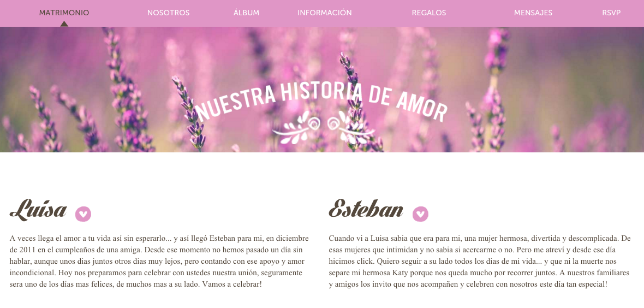
Task: Click Esteban's story paragraph text
Action: (x=480, y=261)
